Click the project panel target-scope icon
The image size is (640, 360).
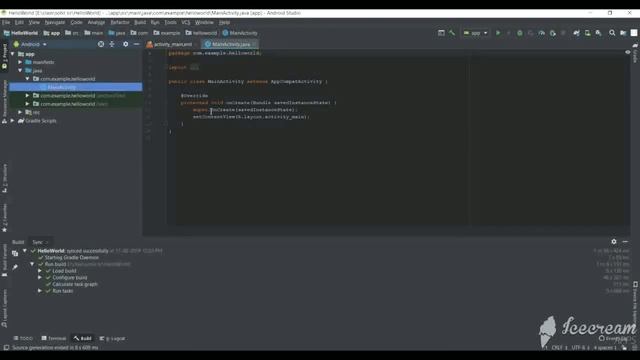tap(101, 44)
